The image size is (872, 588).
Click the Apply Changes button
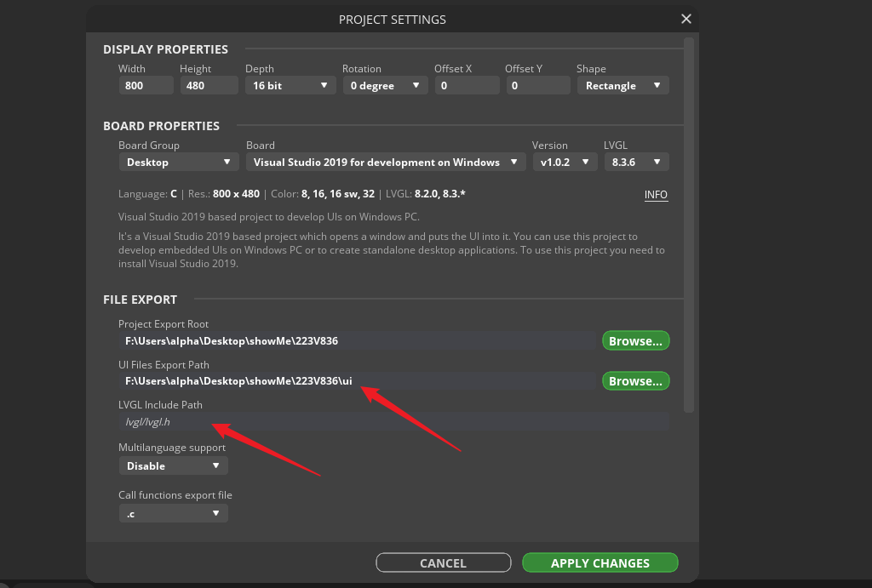click(x=599, y=562)
